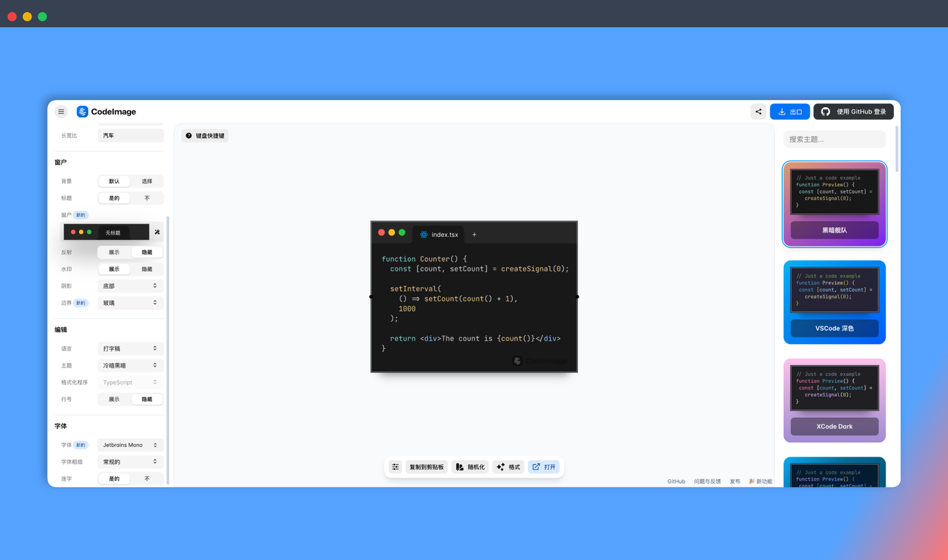This screenshot has width=948, height=560.
Task: Click 复制到剪贴板 copy to clipboard button
Action: pyautogui.click(x=426, y=467)
